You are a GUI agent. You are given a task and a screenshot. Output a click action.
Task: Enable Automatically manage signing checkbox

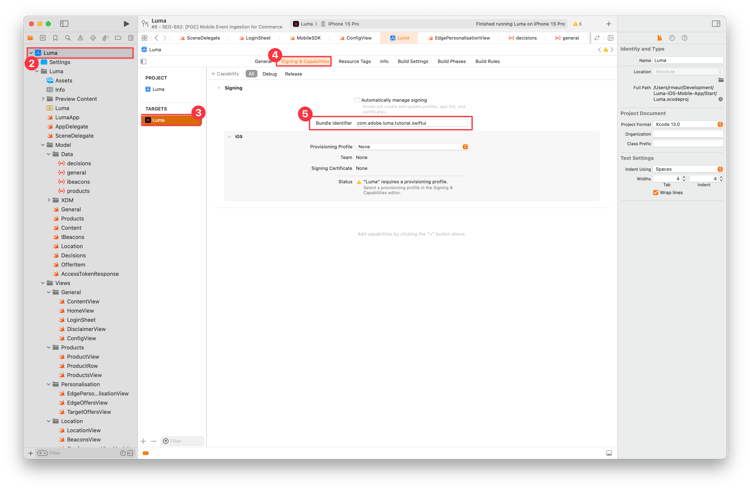[x=357, y=100]
